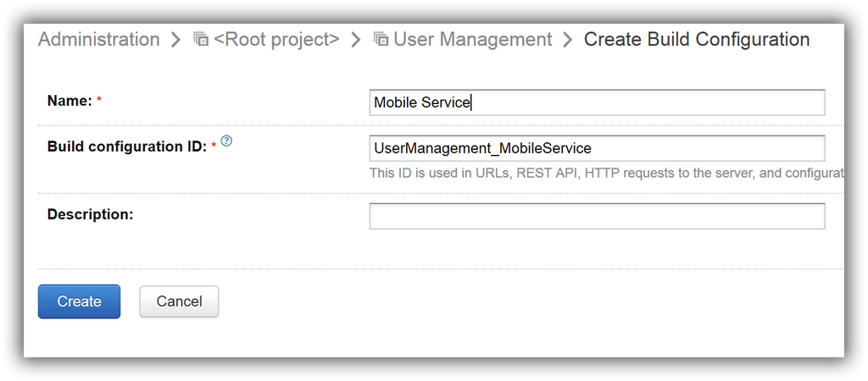Go to the <Root project> breadcrumb link
868x381 pixels.
pos(276,39)
